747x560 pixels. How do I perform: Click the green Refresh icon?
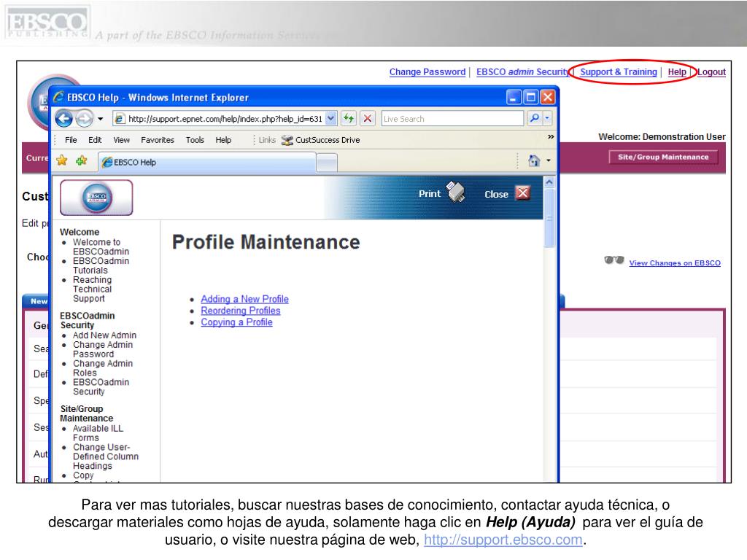(349, 118)
